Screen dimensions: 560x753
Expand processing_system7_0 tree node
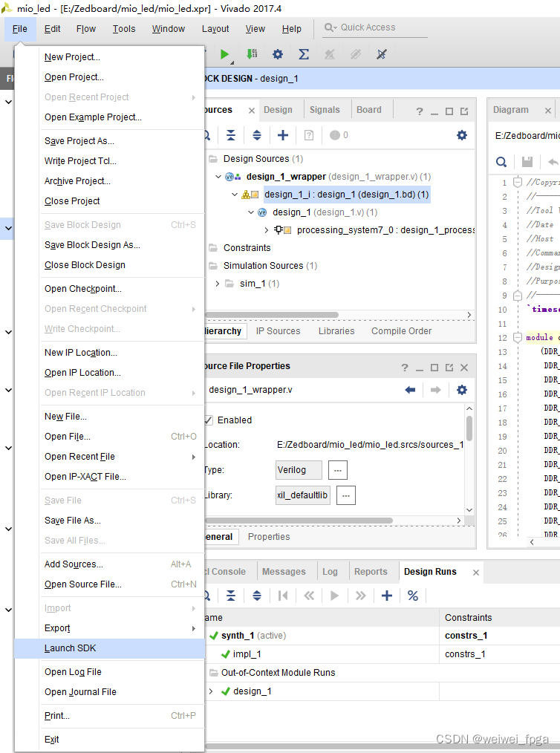(267, 230)
